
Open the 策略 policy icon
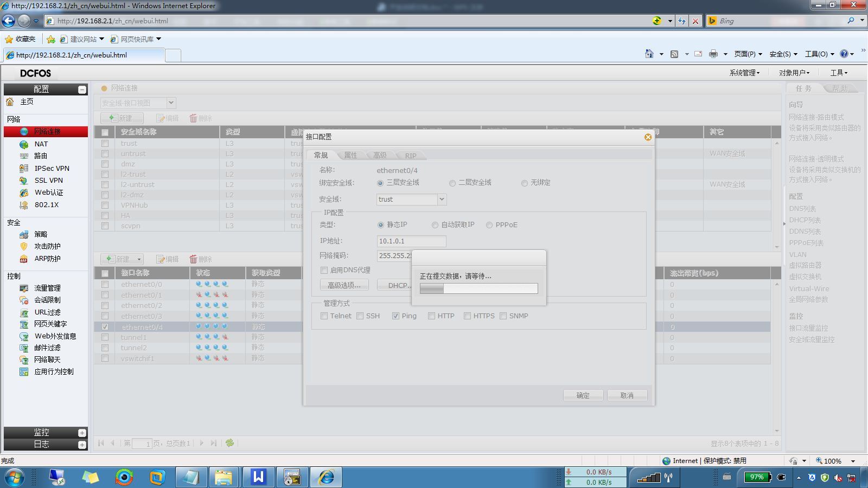tap(24, 234)
